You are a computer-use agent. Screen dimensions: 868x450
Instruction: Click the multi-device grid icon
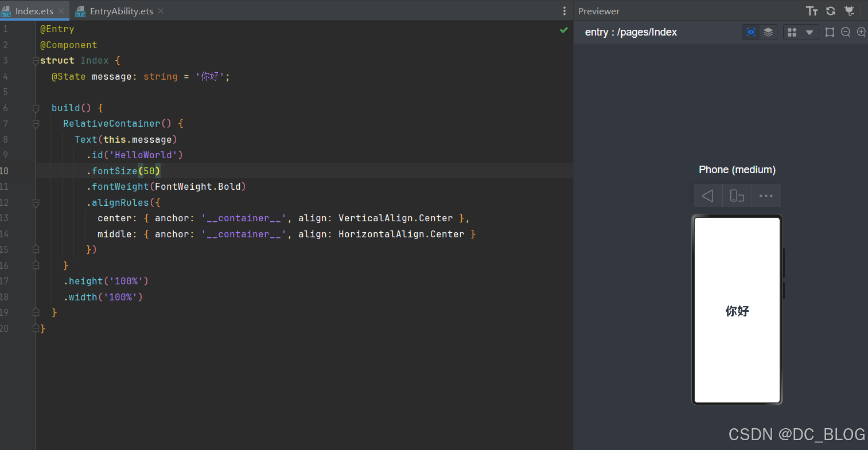click(x=792, y=32)
